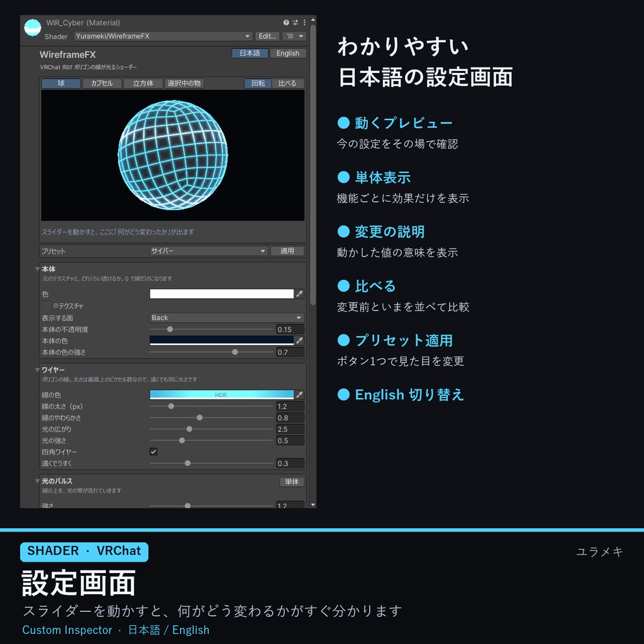This screenshot has height=644, width=644.
Task: Open the 表示する面 dropdown set to Back
Action: click(226, 318)
